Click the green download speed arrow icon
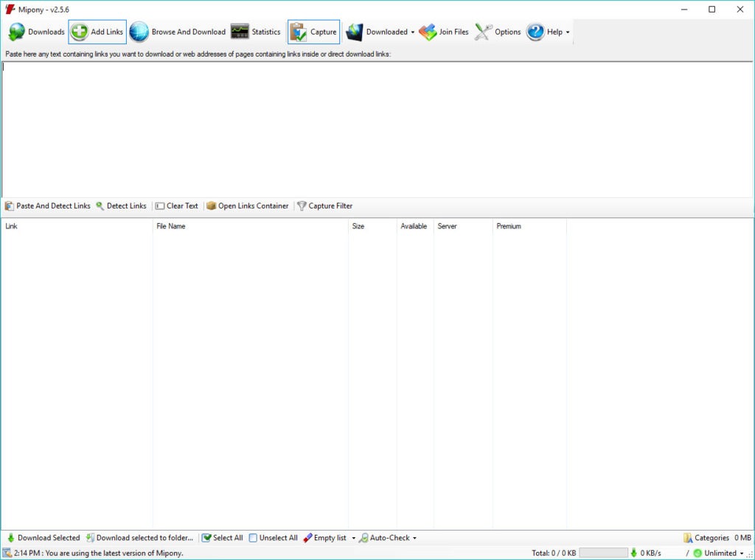Image resolution: width=755 pixels, height=560 pixels. tap(633, 553)
